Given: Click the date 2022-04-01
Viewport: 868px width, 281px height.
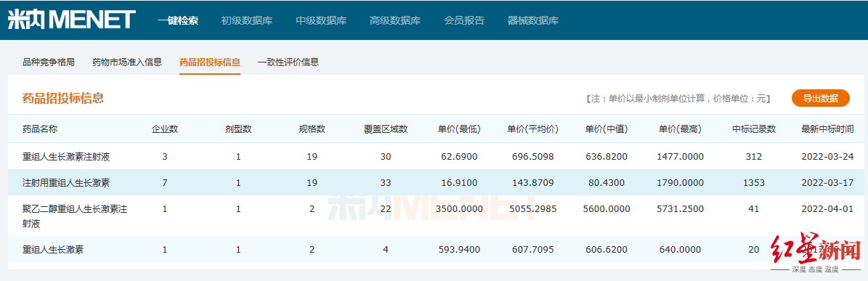Looking at the screenshot, I should coord(827,209).
